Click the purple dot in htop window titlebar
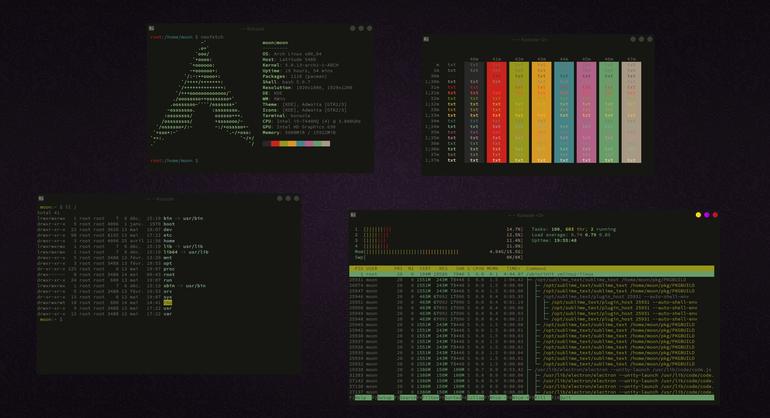 click(x=707, y=215)
